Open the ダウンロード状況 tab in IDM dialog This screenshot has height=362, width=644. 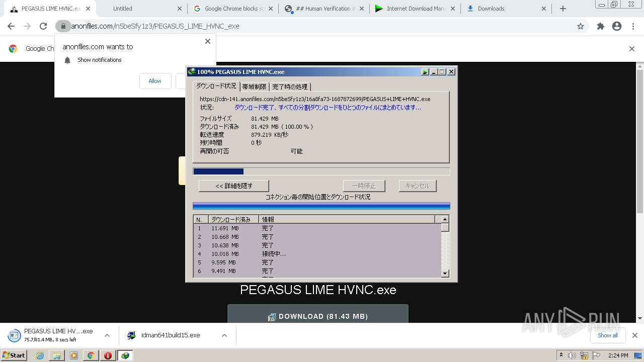216,86
